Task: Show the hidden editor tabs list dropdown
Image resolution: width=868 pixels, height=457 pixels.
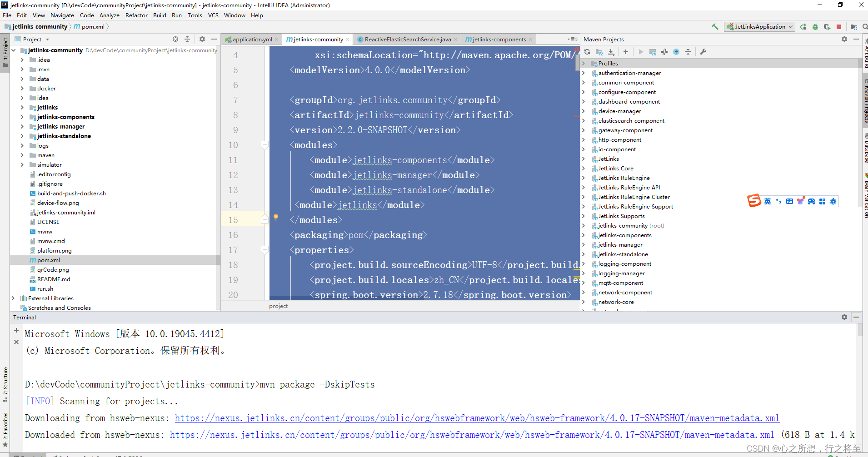Action: click(x=573, y=39)
